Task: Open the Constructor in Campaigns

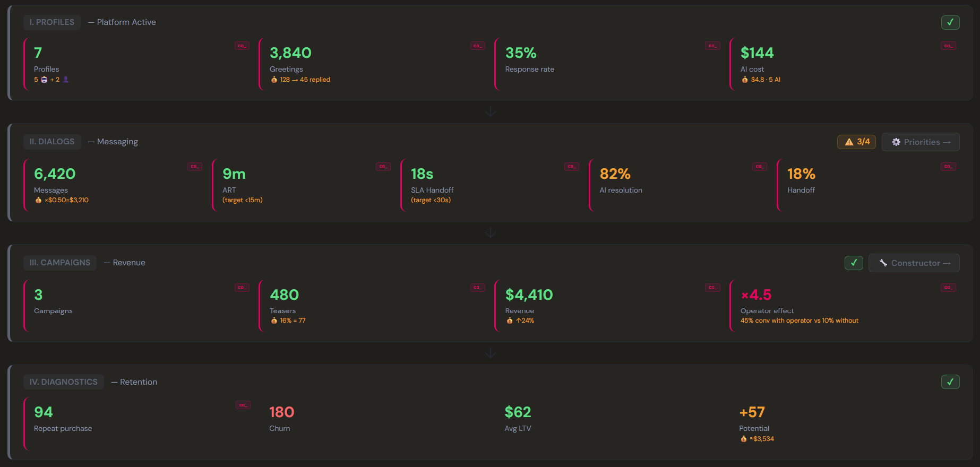Action: (x=914, y=263)
